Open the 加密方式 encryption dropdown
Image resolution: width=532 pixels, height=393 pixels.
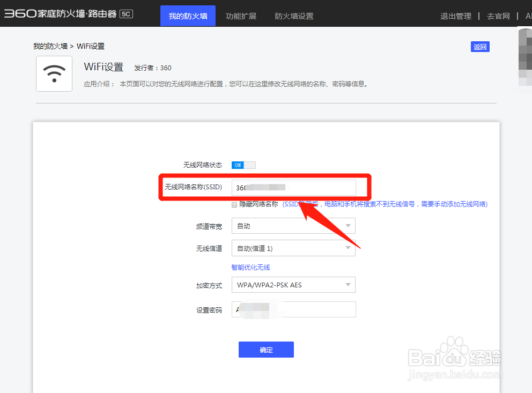293,285
